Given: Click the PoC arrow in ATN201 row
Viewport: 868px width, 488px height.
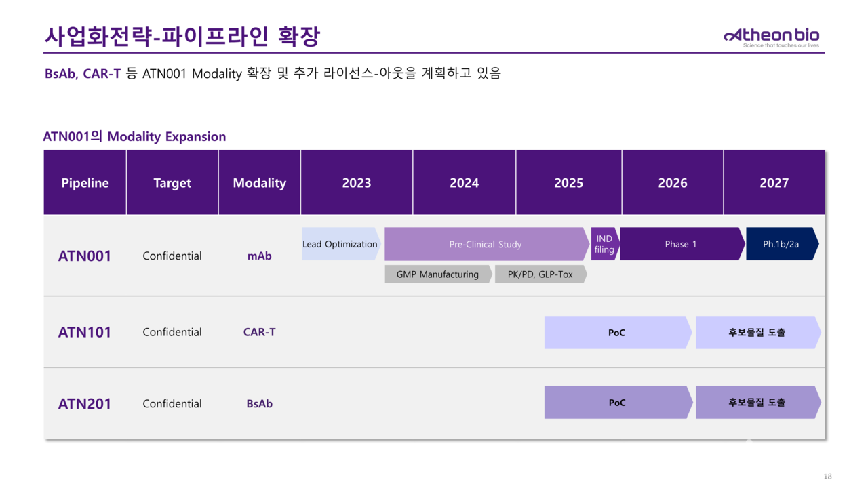Looking at the screenshot, I should pos(616,402).
